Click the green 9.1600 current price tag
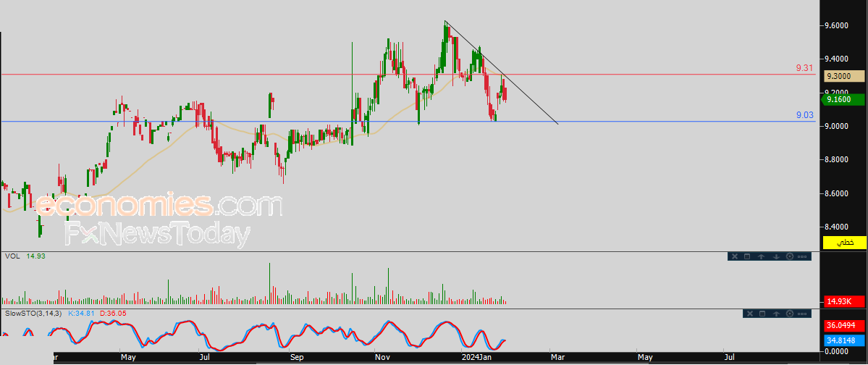Screen dimensions: 868x365 click(843, 100)
